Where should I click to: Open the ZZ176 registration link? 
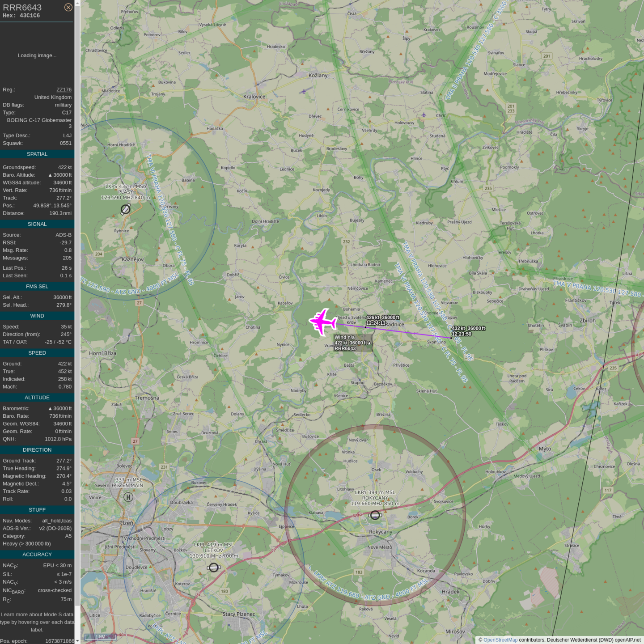click(64, 89)
